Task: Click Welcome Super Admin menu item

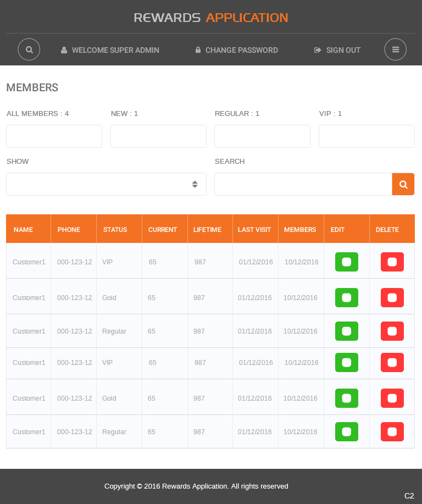Action: point(110,50)
